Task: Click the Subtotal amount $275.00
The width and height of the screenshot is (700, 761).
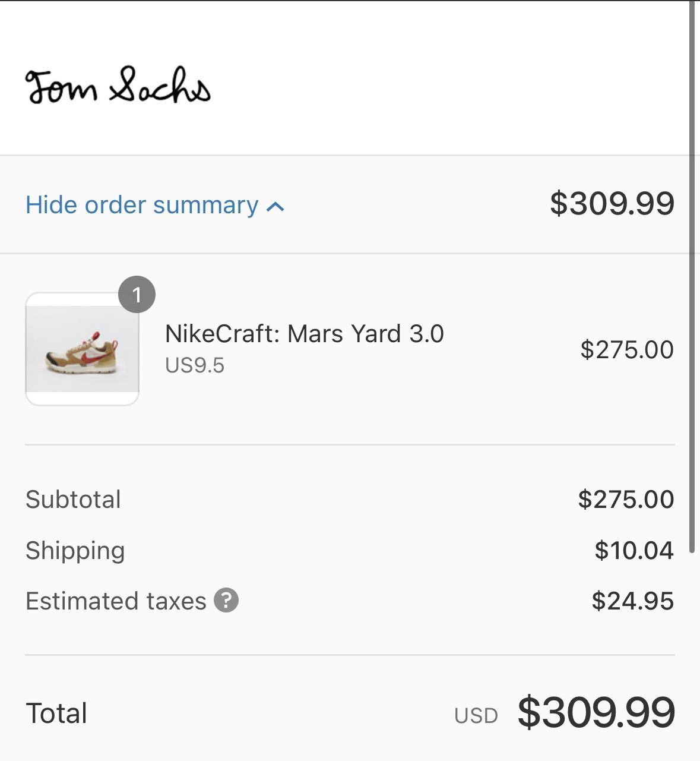Action: tap(626, 499)
